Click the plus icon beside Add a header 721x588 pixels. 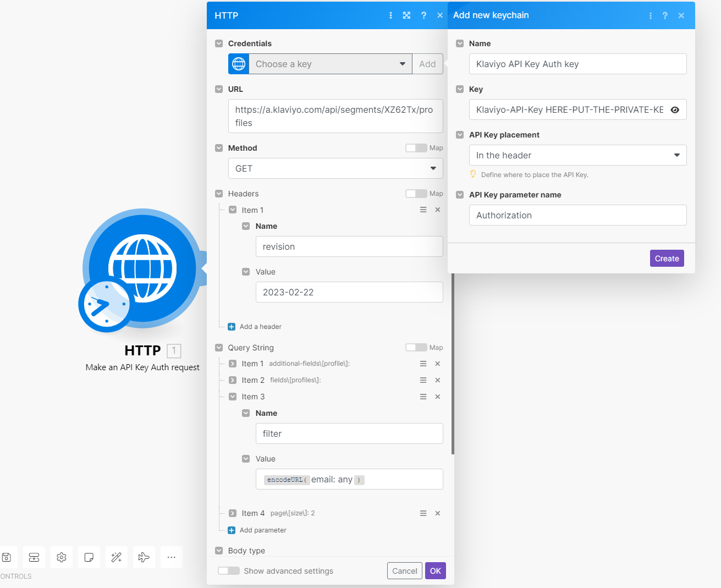232,327
